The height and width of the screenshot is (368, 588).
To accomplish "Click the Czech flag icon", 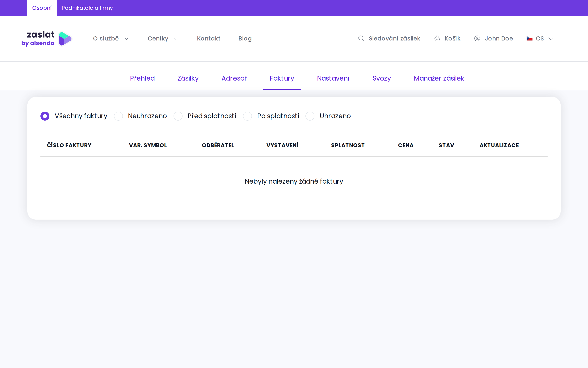I will tap(529, 38).
